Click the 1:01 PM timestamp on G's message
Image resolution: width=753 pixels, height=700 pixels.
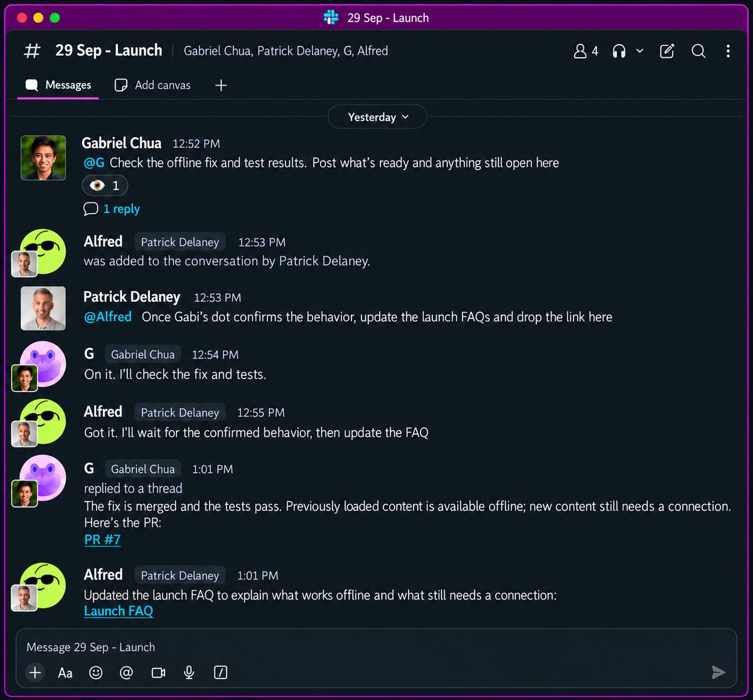pos(212,469)
